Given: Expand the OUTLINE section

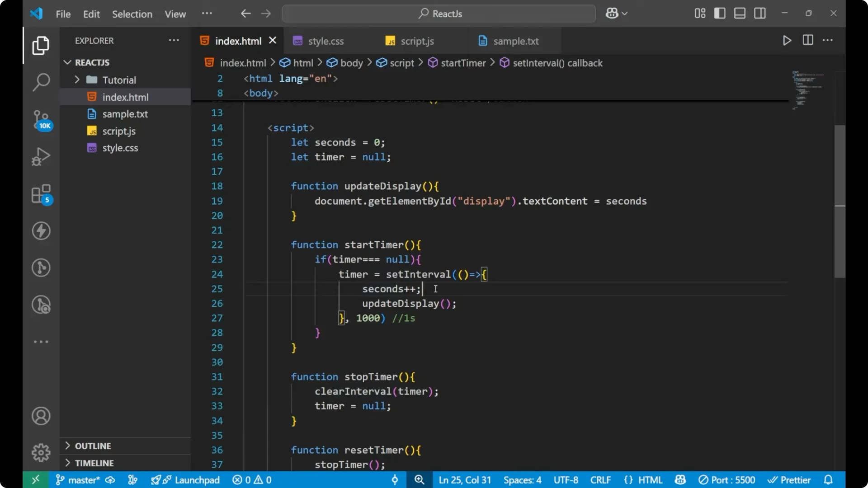Looking at the screenshot, I should (67, 446).
